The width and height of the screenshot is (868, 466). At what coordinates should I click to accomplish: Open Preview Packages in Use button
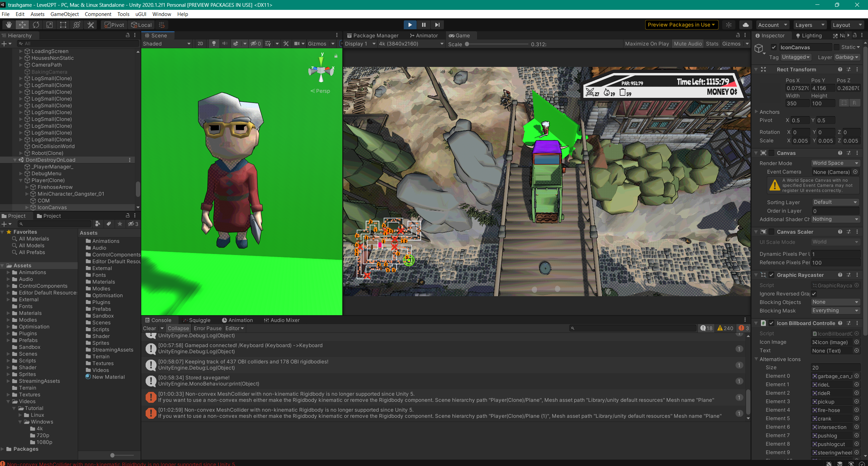(682, 25)
